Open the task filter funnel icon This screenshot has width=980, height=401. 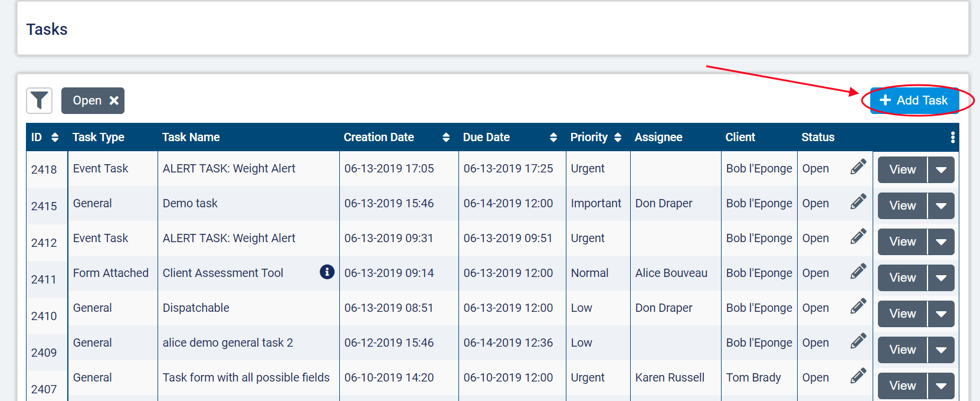point(39,100)
